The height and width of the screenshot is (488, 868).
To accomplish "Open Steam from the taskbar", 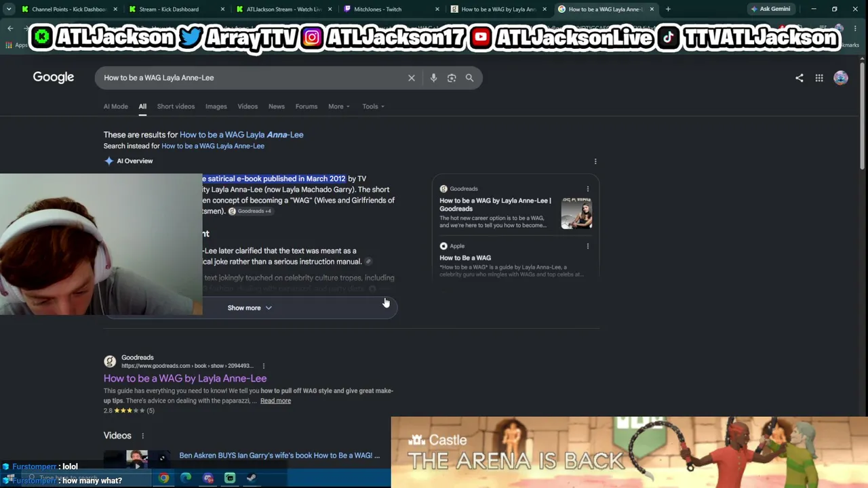I will pyautogui.click(x=252, y=478).
